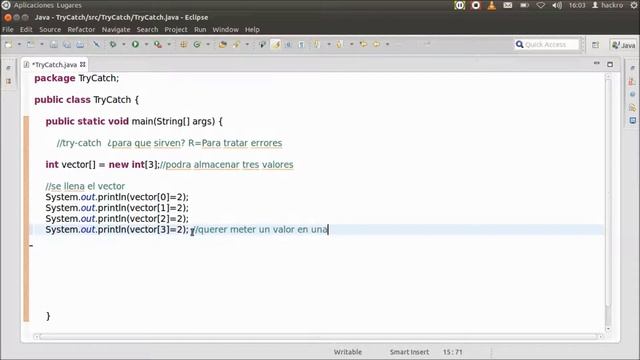
Task: Click Writable in the status bar
Action: [348, 352]
